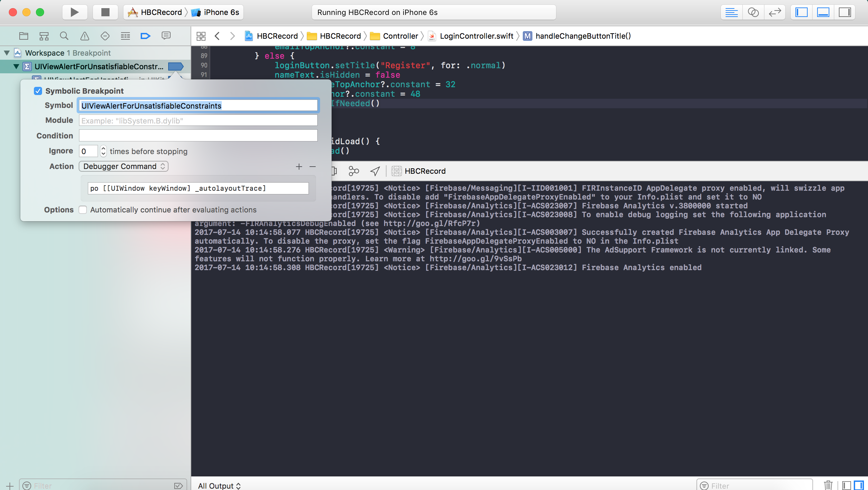Image resolution: width=868 pixels, height=490 pixels.
Task: Open the Symbol navigator hierarchy icon
Action: [44, 36]
